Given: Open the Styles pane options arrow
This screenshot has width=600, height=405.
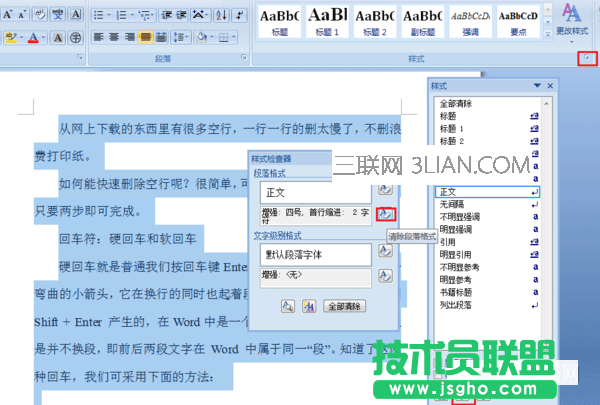Looking at the screenshot, I should (537, 85).
